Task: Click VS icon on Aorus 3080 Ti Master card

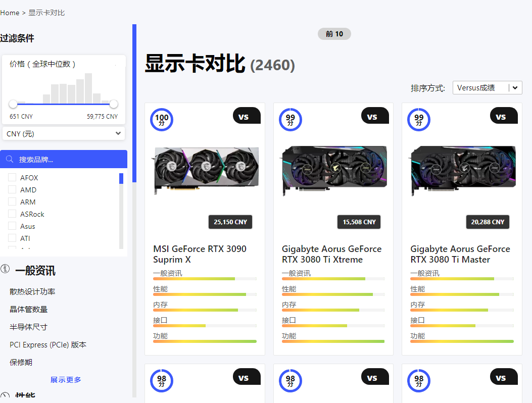Action: click(504, 116)
